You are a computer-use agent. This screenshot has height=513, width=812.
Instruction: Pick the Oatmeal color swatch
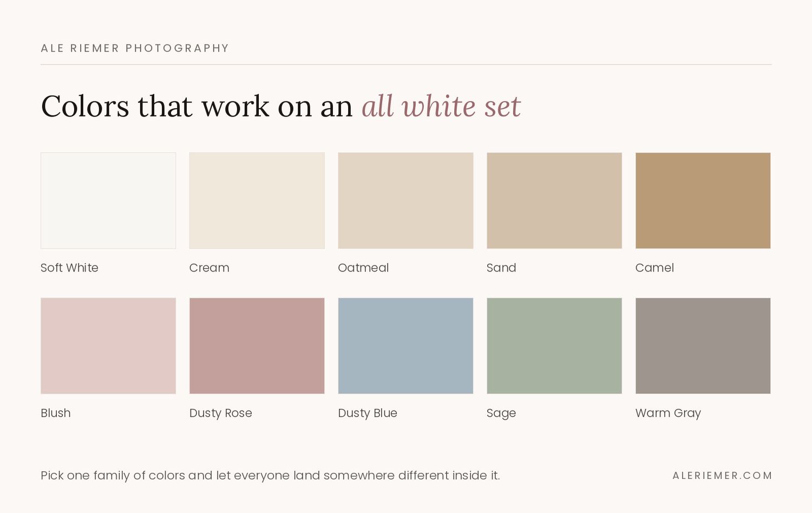tap(405, 200)
